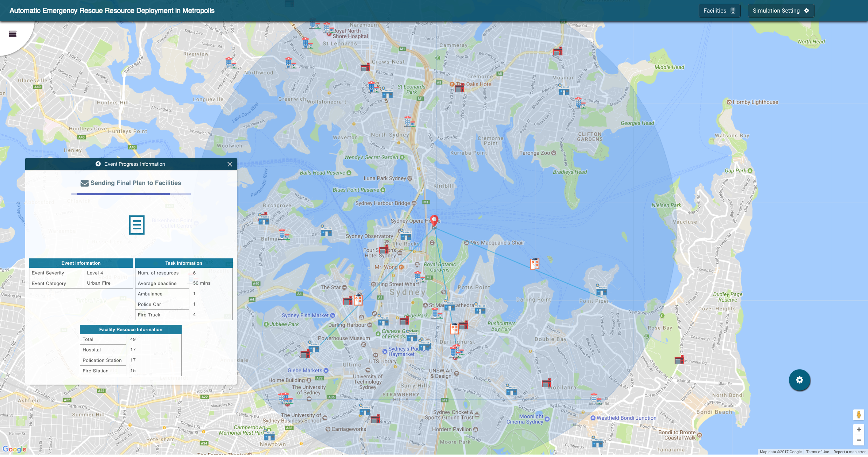Screen dimensions: 868x457
Task: Click the red event location pin
Action: tap(434, 221)
